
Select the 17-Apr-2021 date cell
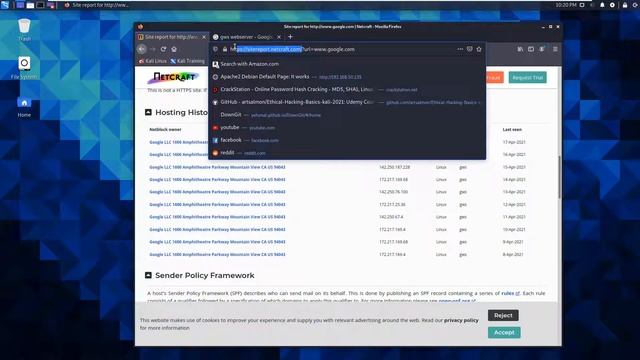[514, 142]
